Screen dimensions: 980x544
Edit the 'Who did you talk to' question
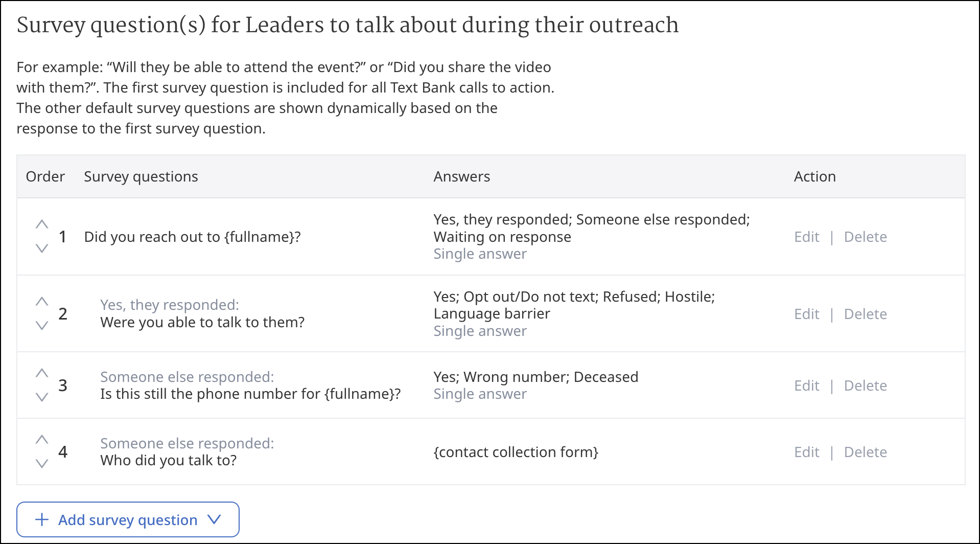click(807, 452)
